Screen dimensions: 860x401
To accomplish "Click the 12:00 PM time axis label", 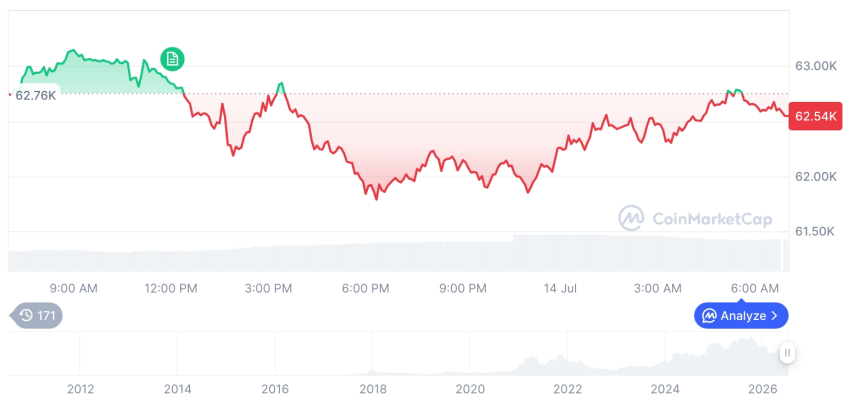I will (170, 288).
